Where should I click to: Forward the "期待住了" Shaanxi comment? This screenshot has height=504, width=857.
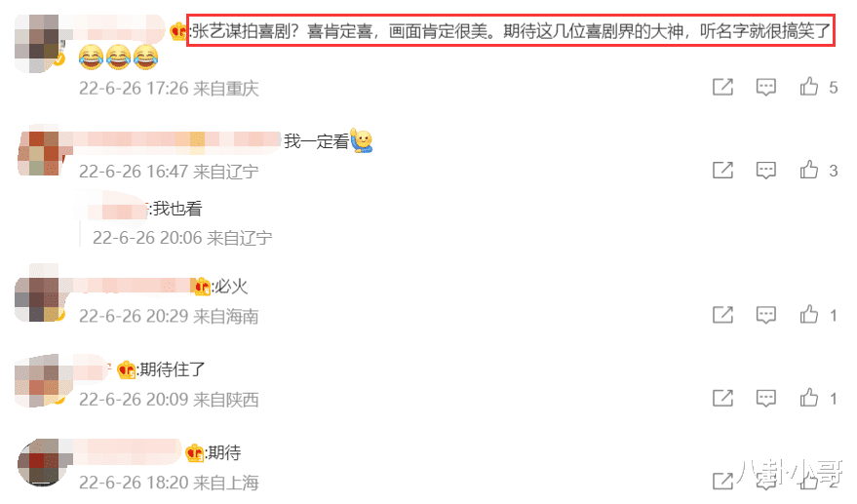point(722,399)
